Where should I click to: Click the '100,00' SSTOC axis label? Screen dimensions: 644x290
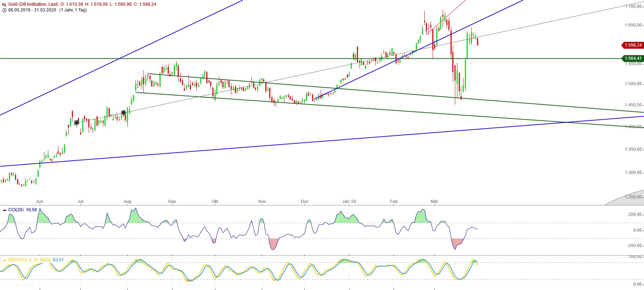(x=636, y=257)
